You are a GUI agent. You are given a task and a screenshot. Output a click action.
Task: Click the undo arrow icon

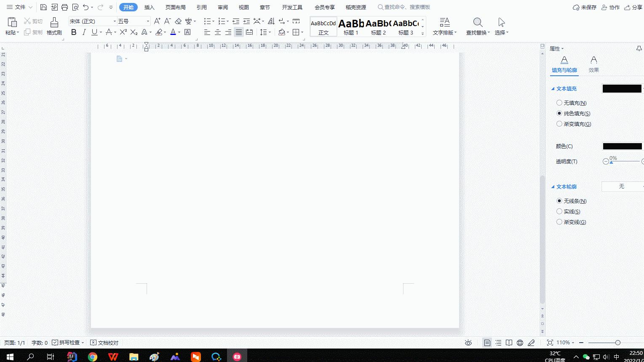(86, 7)
